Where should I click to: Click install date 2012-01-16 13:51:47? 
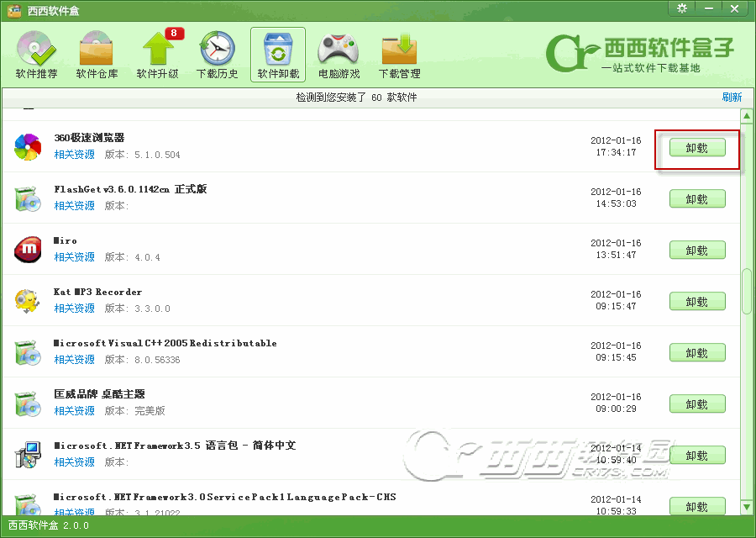click(x=617, y=249)
